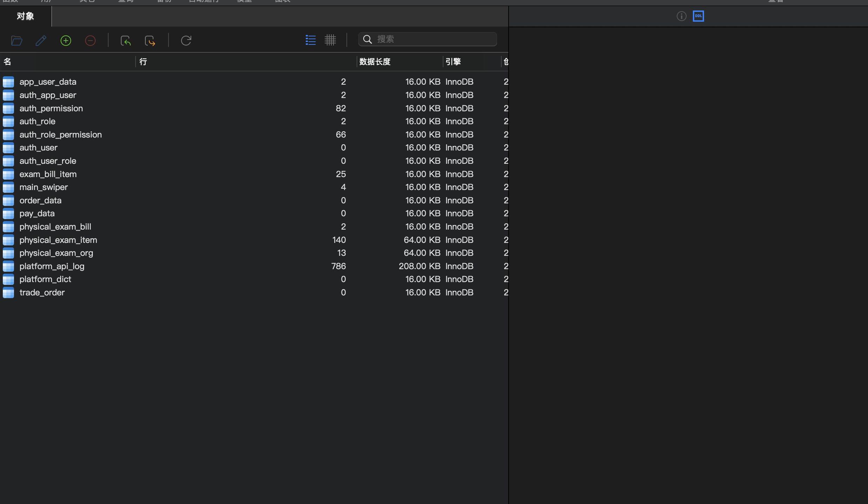Switch to list view mode
This screenshot has width=868, height=504.
coord(310,40)
